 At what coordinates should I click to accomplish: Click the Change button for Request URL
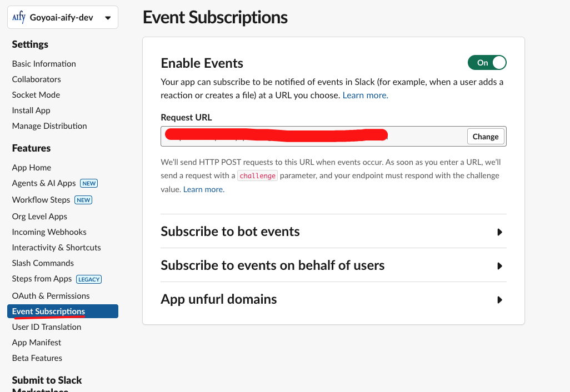tap(486, 137)
